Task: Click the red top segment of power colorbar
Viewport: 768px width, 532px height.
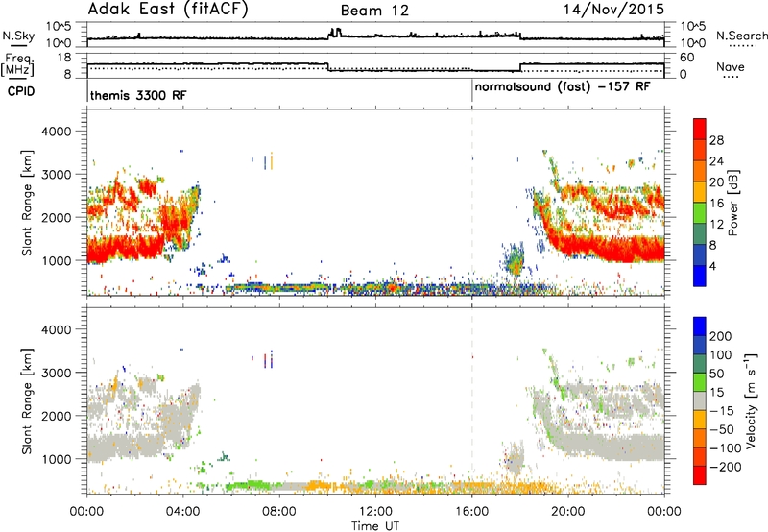Action: [x=700, y=130]
